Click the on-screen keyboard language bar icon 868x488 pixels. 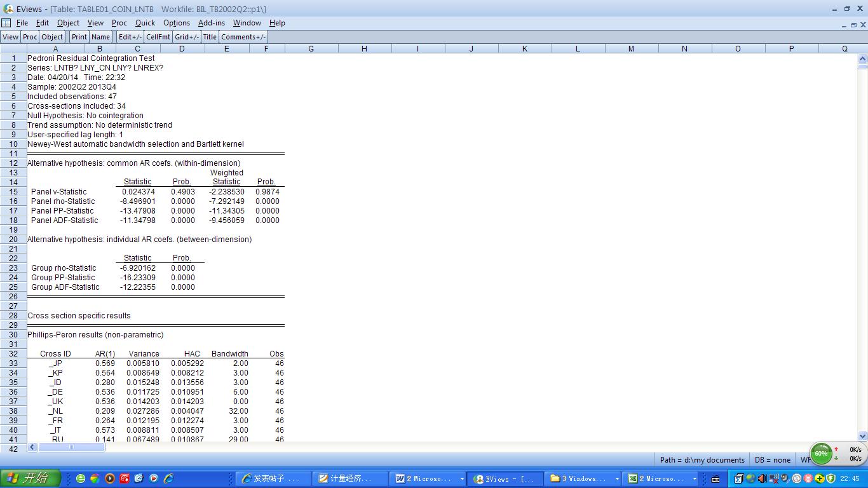coord(715,478)
